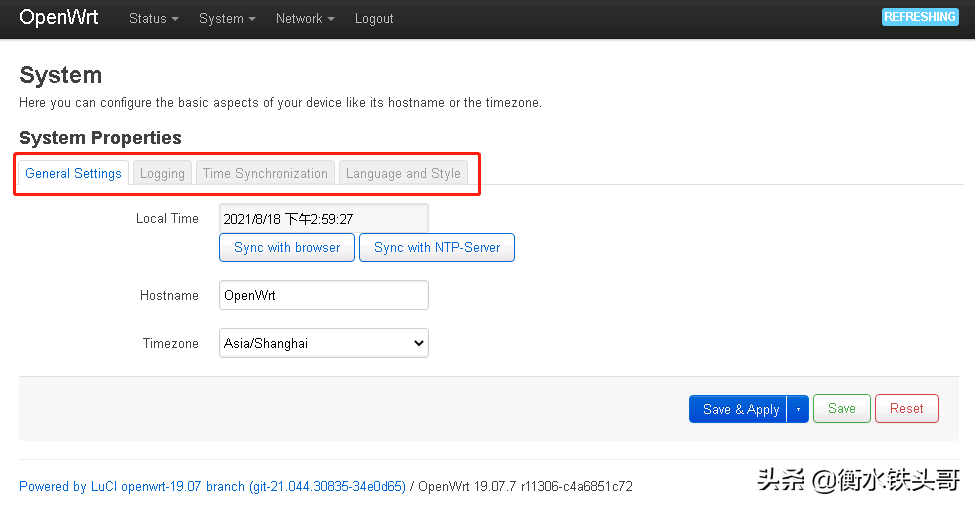975x507 pixels.
Task: Click the Save & Apply button
Action: (x=740, y=409)
